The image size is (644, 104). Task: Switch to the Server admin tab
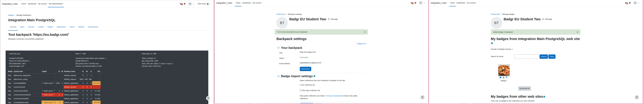point(72,27)
